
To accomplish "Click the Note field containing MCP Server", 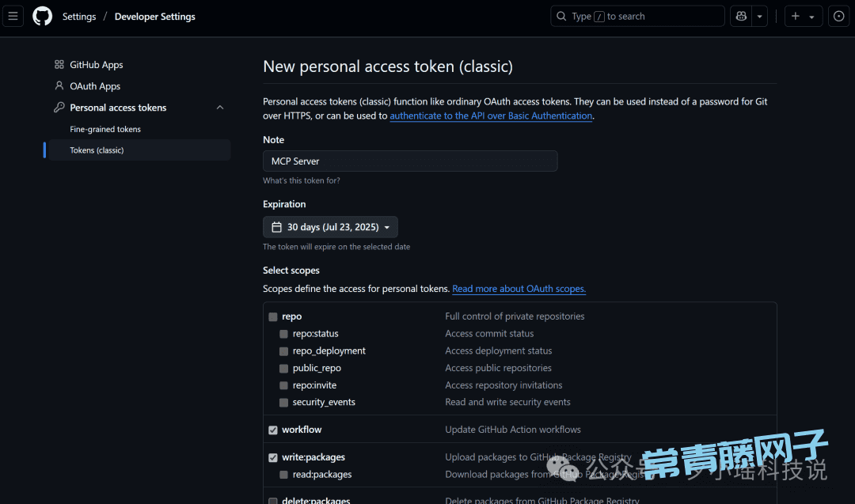I will pyautogui.click(x=410, y=161).
